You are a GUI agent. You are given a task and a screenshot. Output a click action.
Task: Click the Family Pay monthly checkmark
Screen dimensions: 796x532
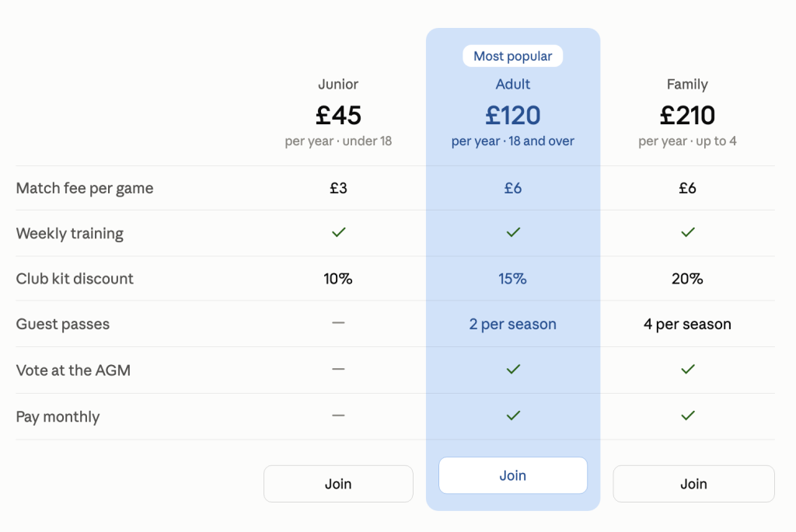click(x=688, y=416)
